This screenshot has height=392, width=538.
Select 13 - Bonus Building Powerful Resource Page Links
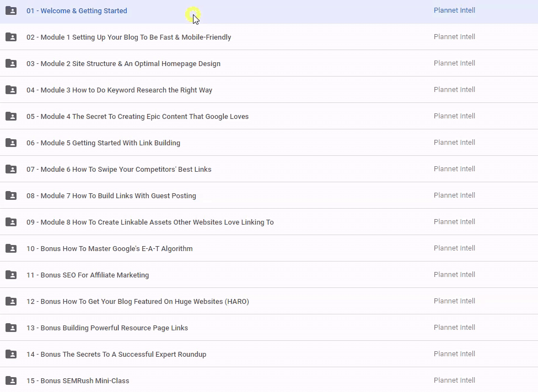click(107, 328)
